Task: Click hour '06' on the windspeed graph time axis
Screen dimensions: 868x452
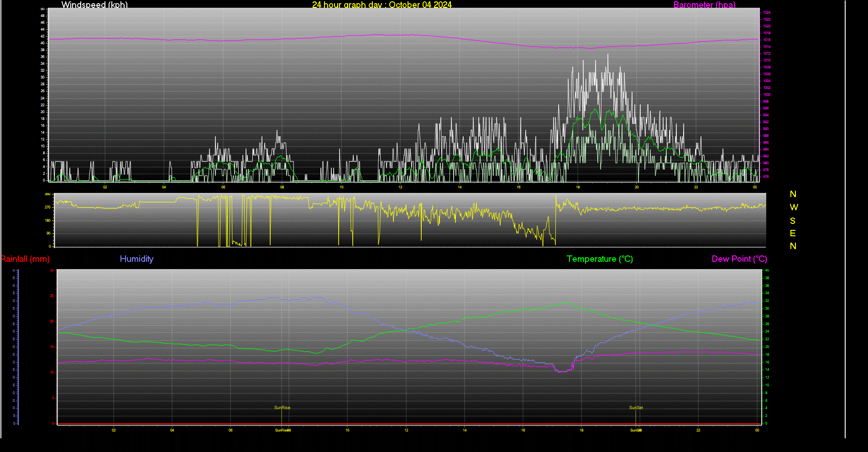Action: pyautogui.click(x=223, y=187)
